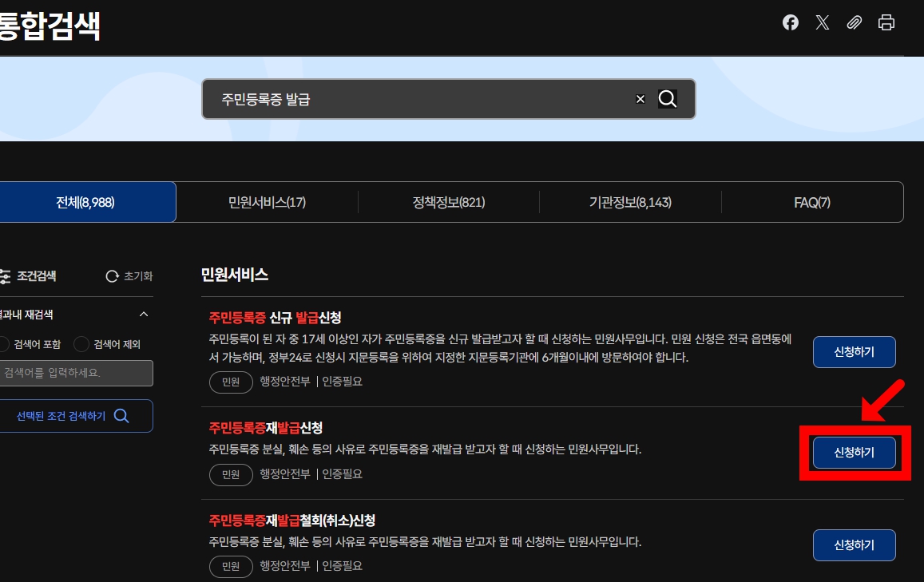This screenshot has height=582, width=924.
Task: Copy page link using the paperclip icon
Action: (x=854, y=22)
